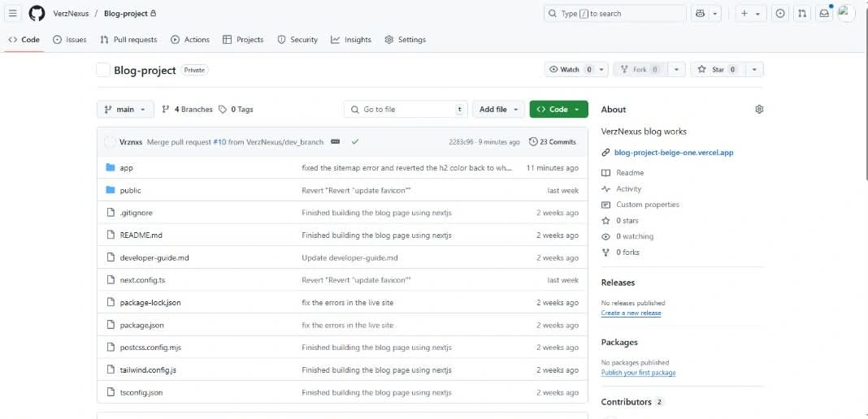Viewport: 868px width, 419px height.
Task: Open the About settings gear icon
Action: (x=759, y=110)
